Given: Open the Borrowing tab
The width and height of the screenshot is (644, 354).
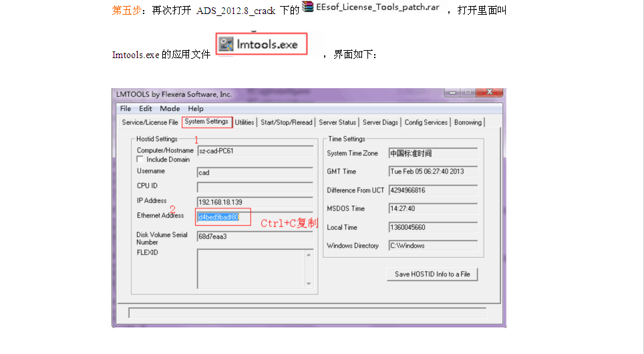Looking at the screenshot, I should 468,122.
